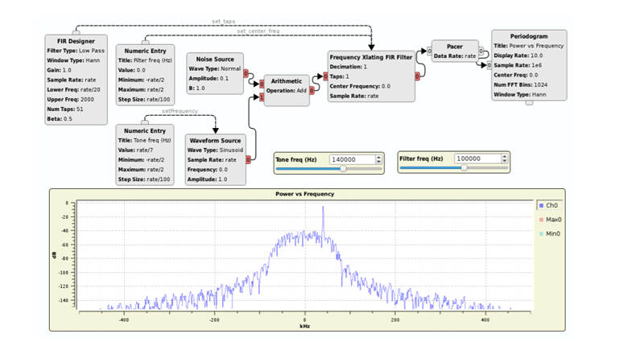Toggle Min0 trace in plot legend
This screenshot has width=644, height=346.
pos(551,233)
